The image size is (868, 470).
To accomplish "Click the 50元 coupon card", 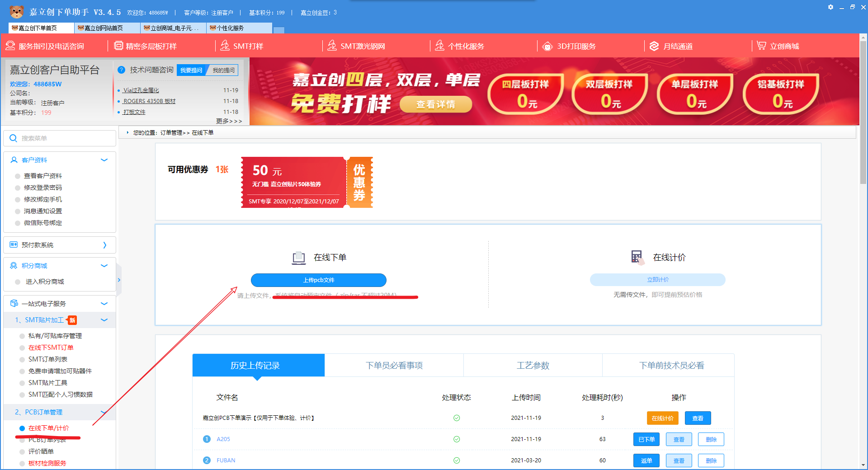I will click(x=307, y=183).
